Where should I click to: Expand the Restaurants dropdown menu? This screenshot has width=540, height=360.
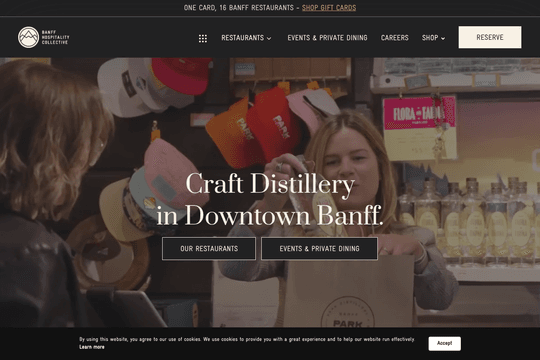click(x=246, y=38)
